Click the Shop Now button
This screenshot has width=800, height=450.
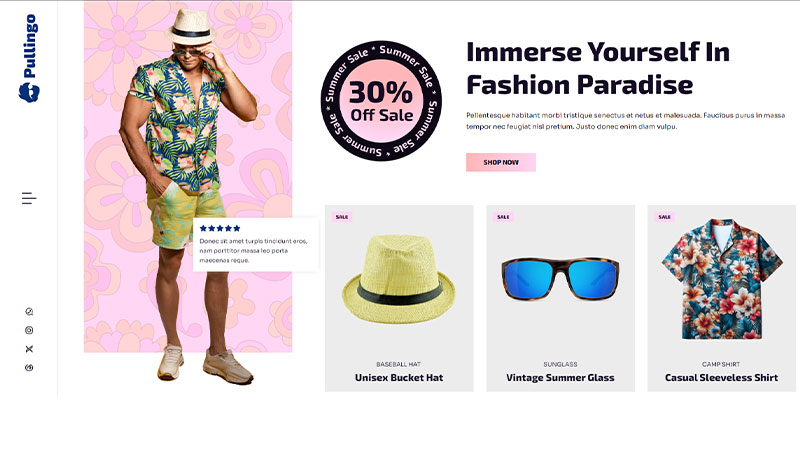coord(501,162)
